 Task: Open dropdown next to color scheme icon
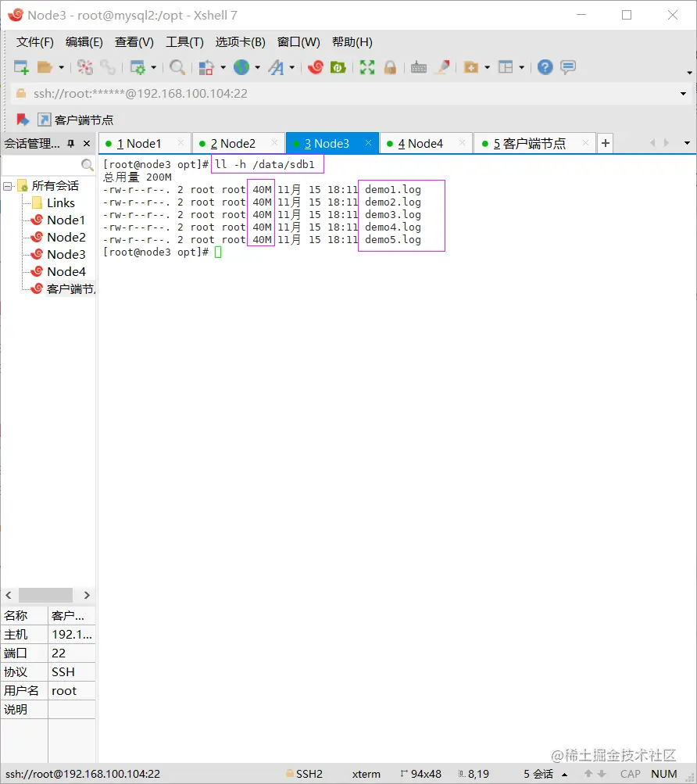click(x=223, y=67)
